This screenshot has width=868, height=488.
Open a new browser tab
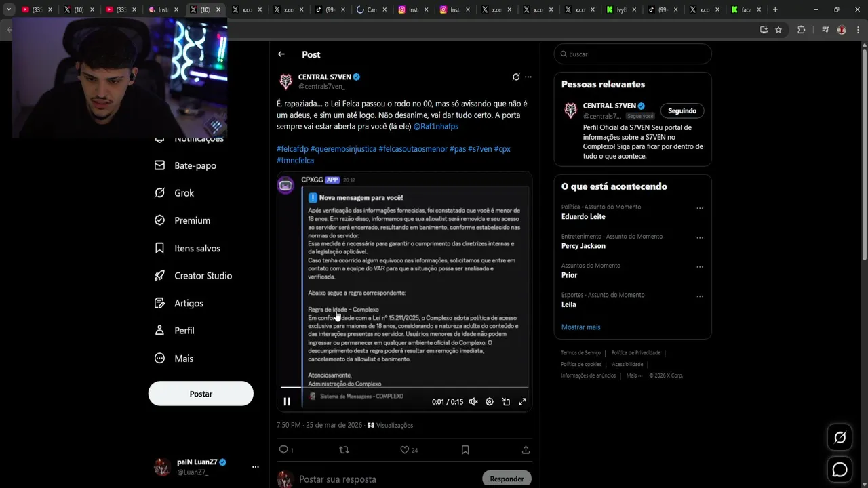(775, 9)
